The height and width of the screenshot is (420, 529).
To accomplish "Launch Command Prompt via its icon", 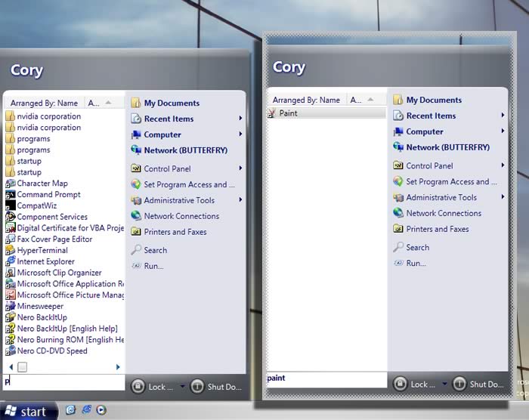I will 11,194.
